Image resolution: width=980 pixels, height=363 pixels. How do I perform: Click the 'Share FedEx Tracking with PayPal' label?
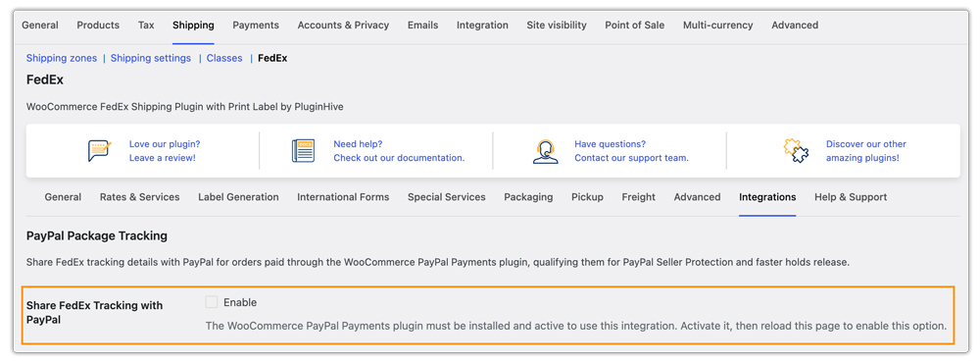pos(94,312)
